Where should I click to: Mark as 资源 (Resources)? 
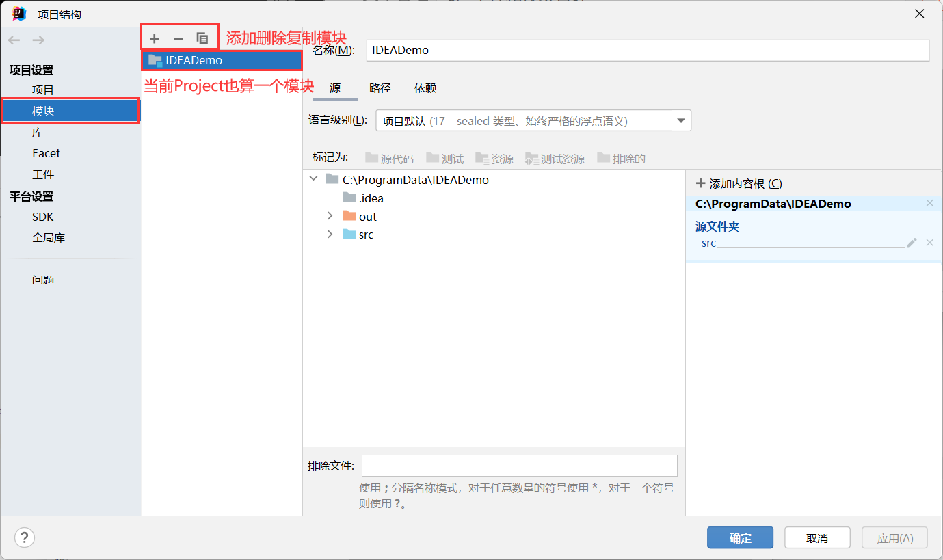click(x=494, y=159)
